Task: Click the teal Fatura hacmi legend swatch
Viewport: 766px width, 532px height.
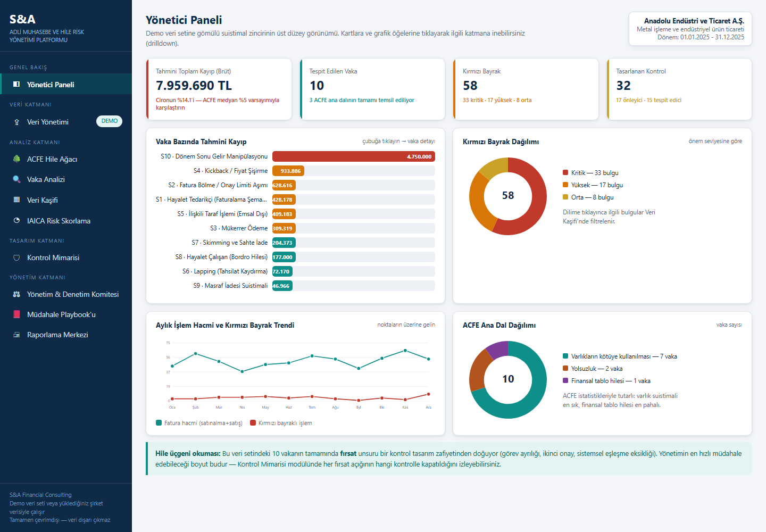Action: (x=159, y=423)
